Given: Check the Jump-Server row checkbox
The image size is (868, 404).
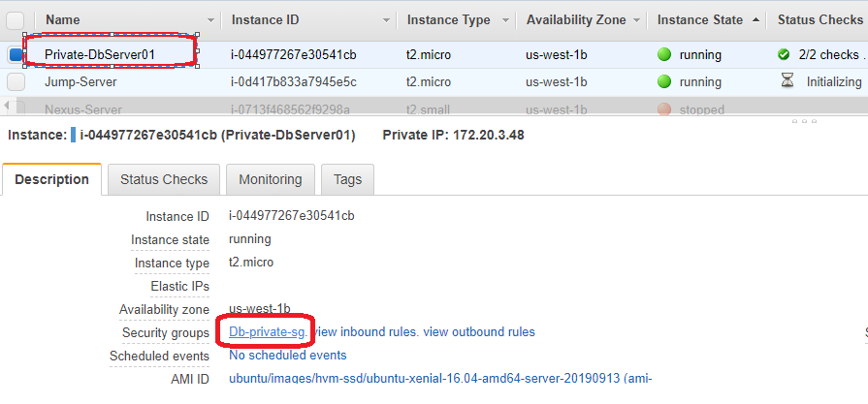Looking at the screenshot, I should (16, 81).
